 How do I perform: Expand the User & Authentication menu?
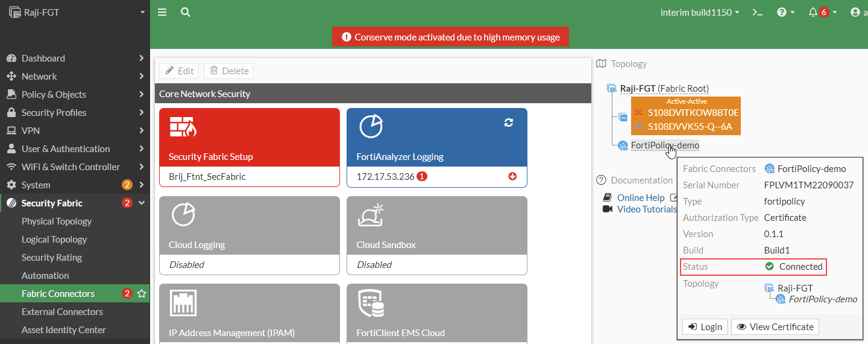pyautogui.click(x=75, y=148)
